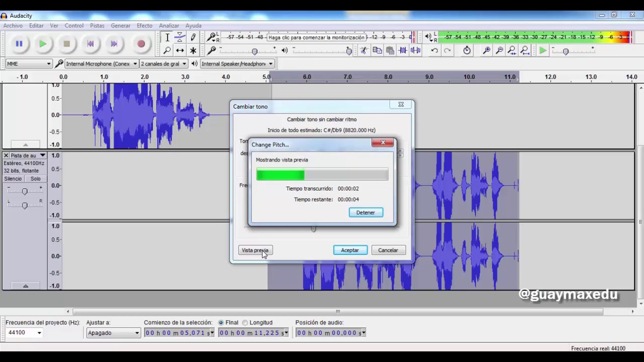Click the Undo arrow icon
Viewport: 644px width, 362px height.
434,50
